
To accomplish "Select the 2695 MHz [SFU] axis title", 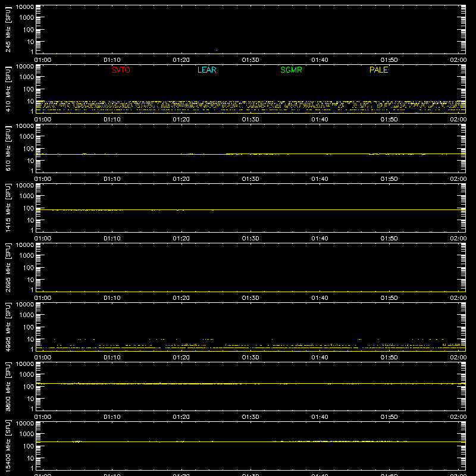I will pyautogui.click(x=8, y=267).
